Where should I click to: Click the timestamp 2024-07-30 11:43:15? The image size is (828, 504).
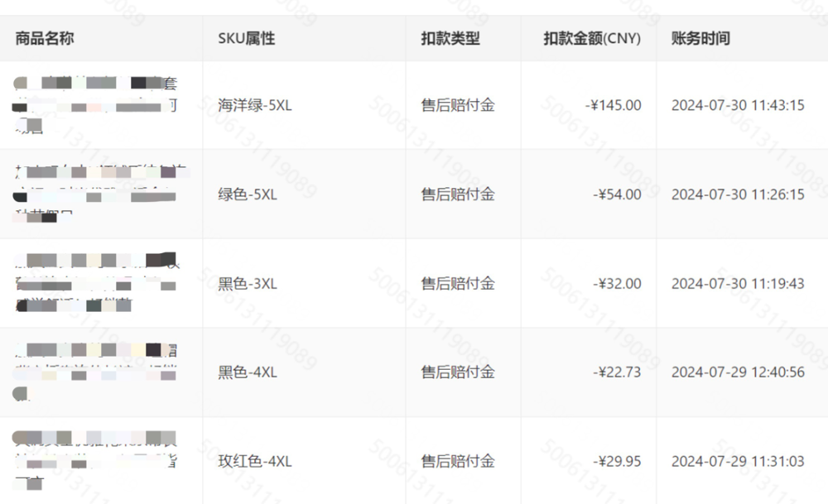coord(738,105)
